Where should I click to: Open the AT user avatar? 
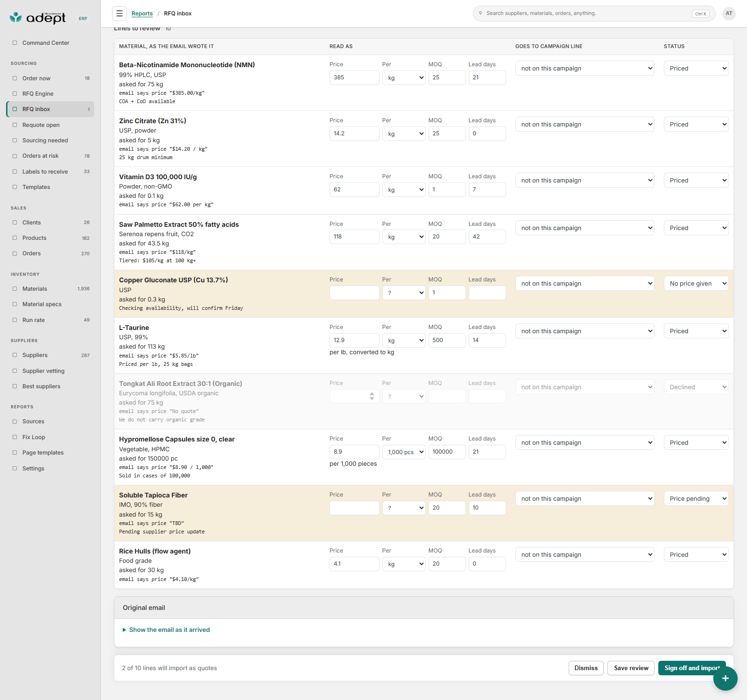pos(729,14)
